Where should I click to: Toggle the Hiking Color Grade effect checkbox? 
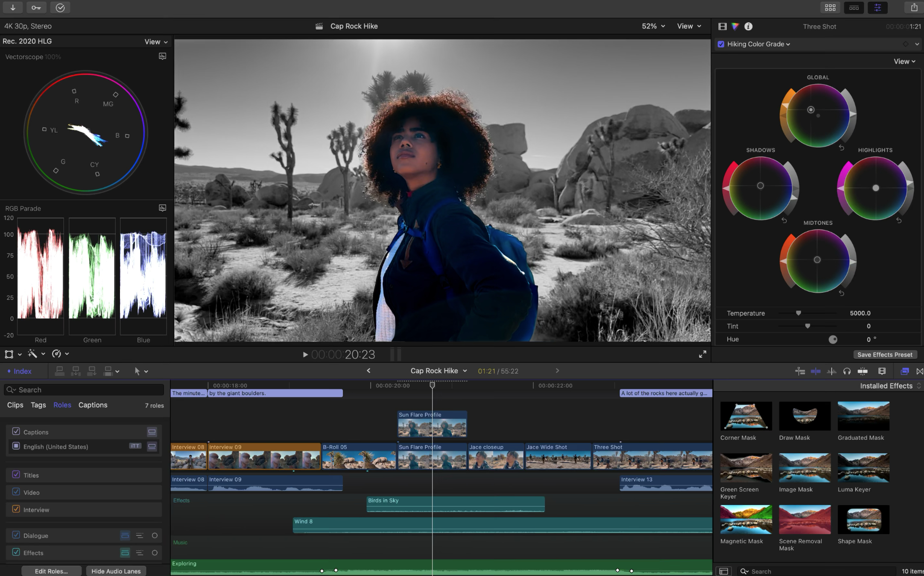[x=721, y=44]
